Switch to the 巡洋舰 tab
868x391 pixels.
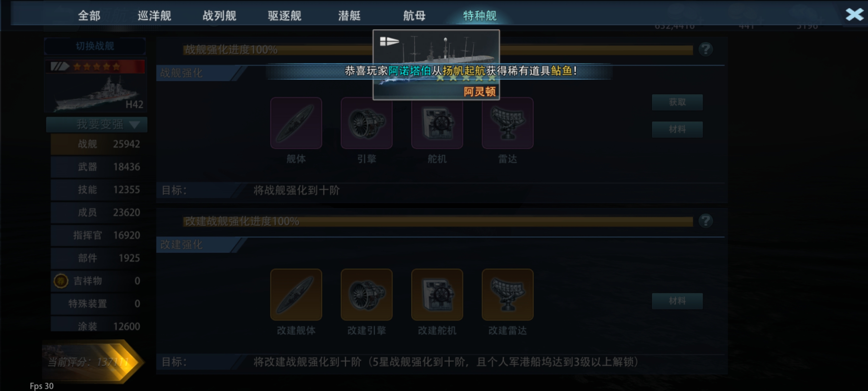tap(154, 16)
